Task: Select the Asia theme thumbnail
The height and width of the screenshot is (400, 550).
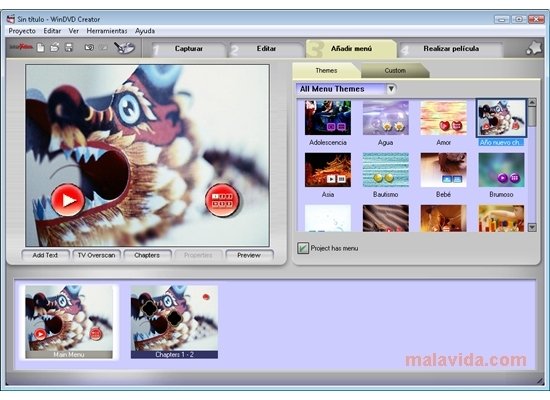Action: (328, 169)
